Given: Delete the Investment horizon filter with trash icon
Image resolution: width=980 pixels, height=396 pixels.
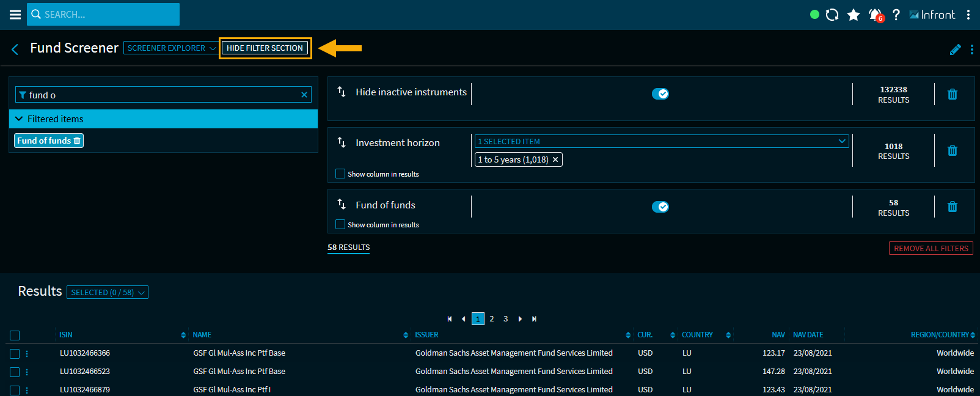Looking at the screenshot, I should pyautogui.click(x=952, y=150).
